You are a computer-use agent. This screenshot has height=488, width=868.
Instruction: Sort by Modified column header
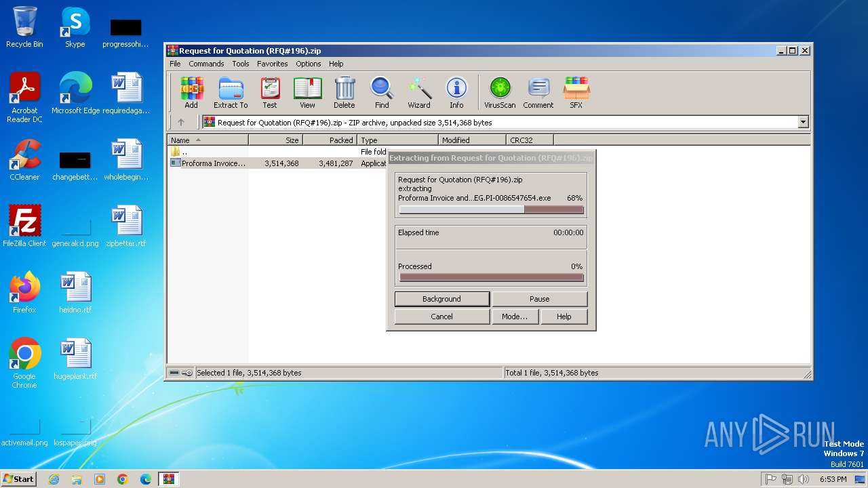click(473, 140)
